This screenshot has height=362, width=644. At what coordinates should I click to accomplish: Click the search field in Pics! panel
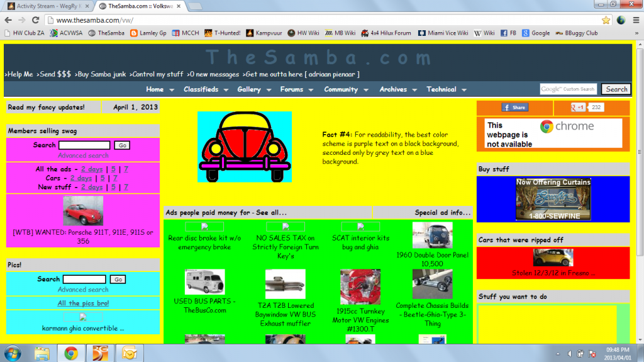pos(84,280)
